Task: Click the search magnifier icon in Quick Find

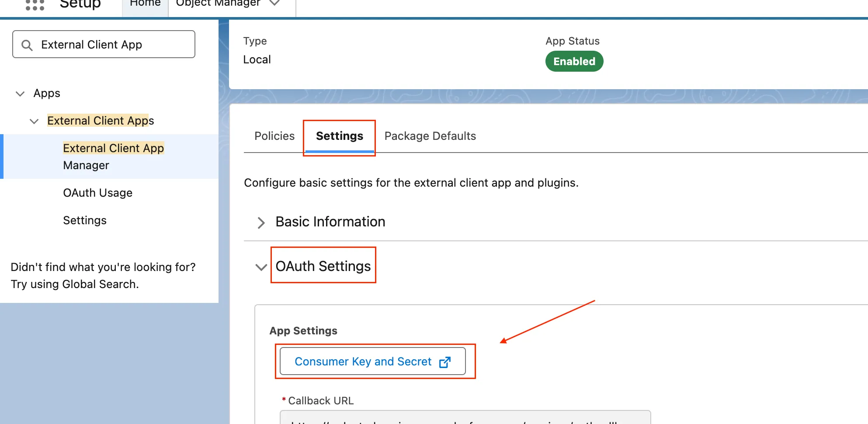Action: pos(27,45)
